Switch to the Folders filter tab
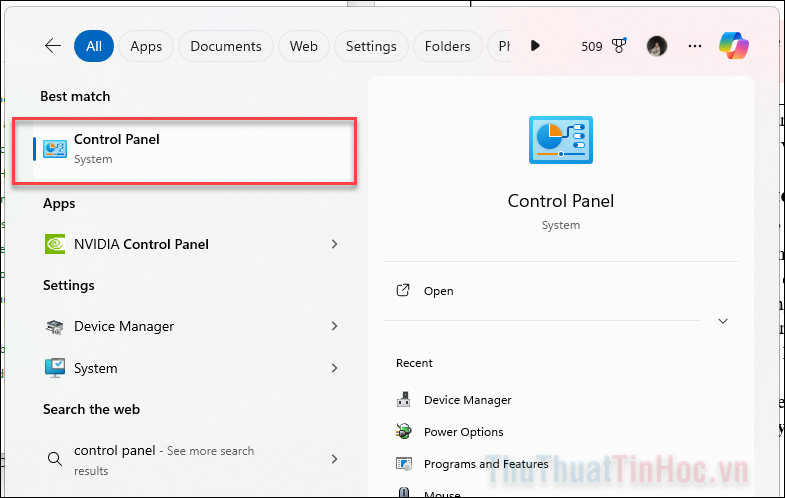785x498 pixels. [447, 46]
